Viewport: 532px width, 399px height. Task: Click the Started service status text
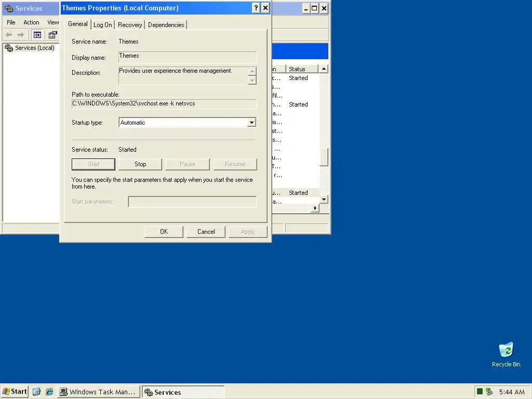pyautogui.click(x=128, y=150)
